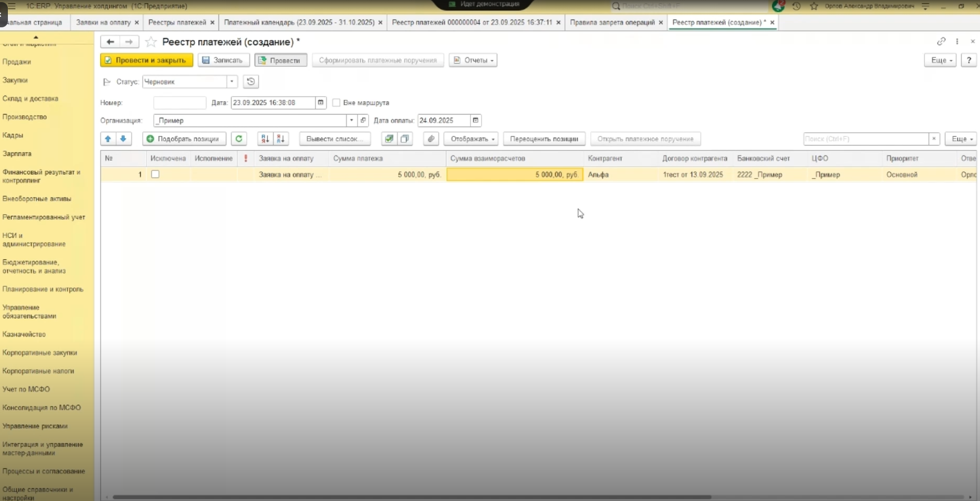Open Бюджетирование, отчетность и анализ section
The height and width of the screenshot is (501, 980).
[x=34, y=267]
